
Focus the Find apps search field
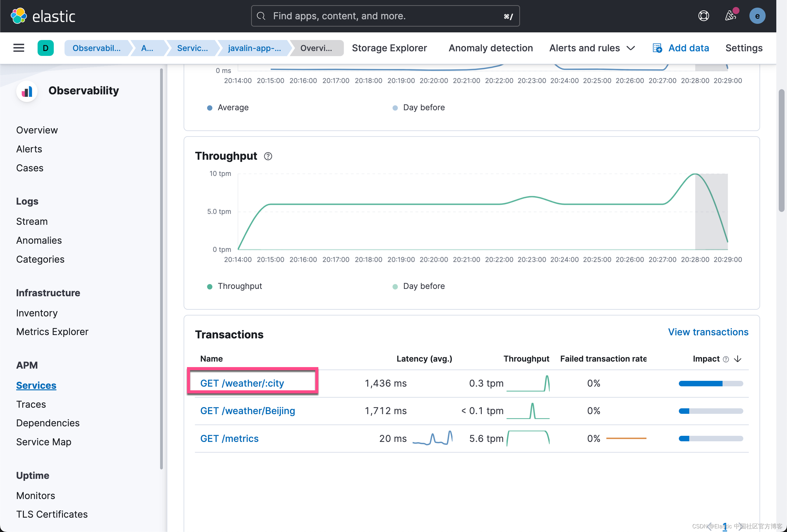[x=385, y=16]
